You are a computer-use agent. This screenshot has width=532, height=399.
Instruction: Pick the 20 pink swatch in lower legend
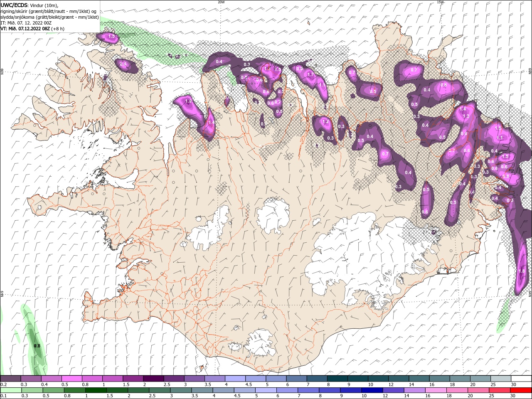pos(478,390)
